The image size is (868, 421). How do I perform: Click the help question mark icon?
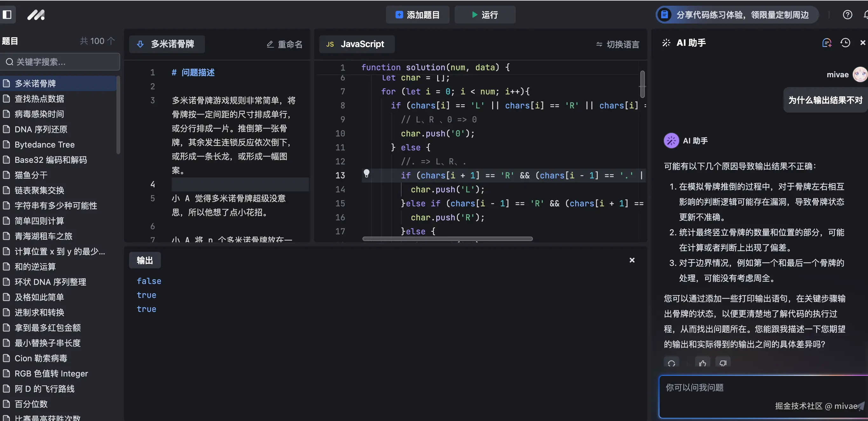point(847,15)
